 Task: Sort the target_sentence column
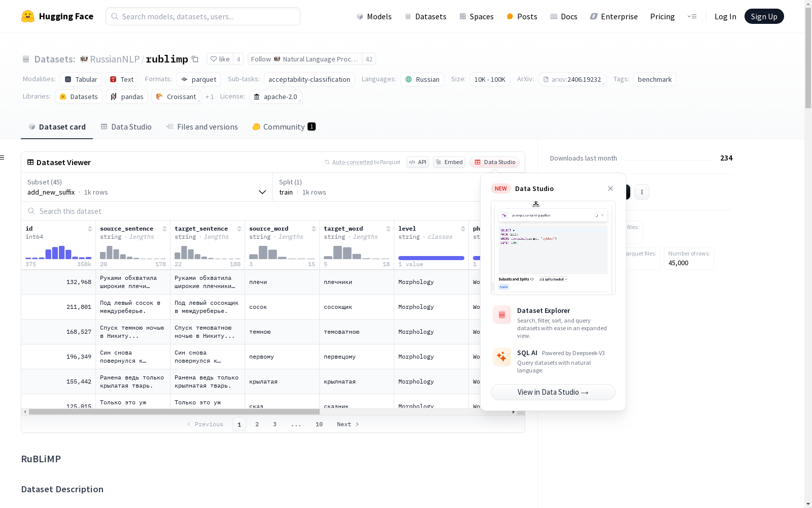pyautogui.click(x=239, y=229)
